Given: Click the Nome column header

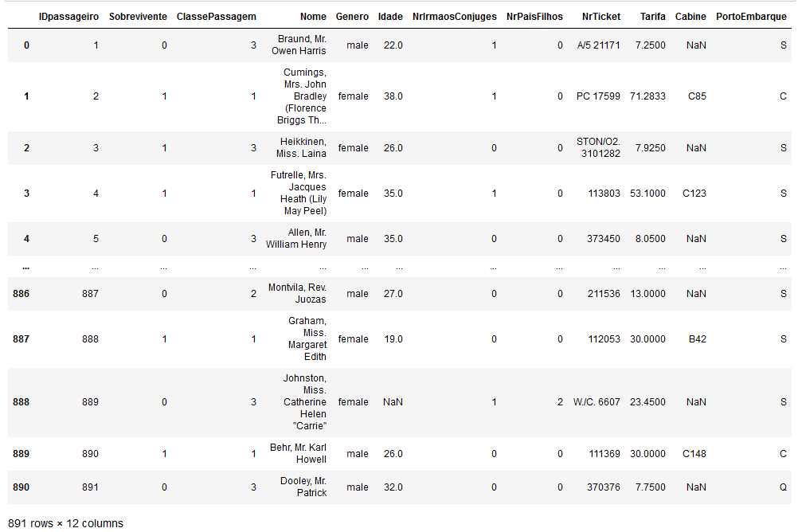Looking at the screenshot, I should pyautogui.click(x=313, y=16).
